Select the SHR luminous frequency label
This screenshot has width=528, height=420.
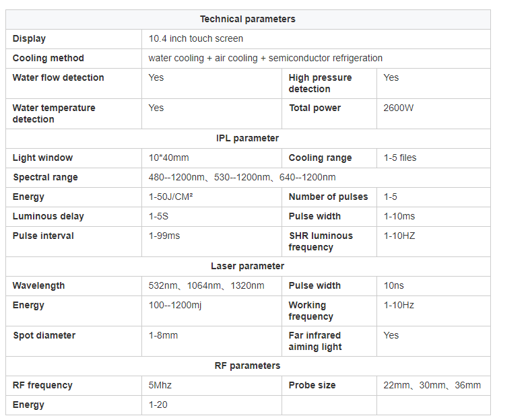click(x=321, y=241)
